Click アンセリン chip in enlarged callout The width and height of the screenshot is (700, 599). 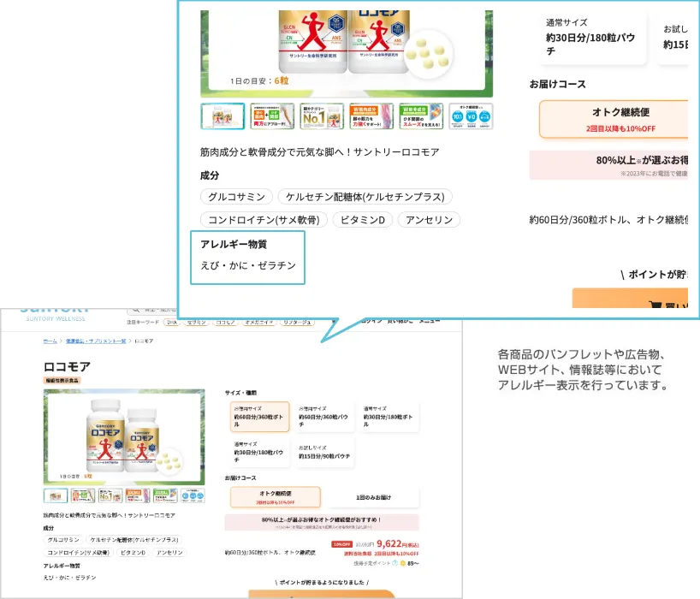(x=429, y=220)
